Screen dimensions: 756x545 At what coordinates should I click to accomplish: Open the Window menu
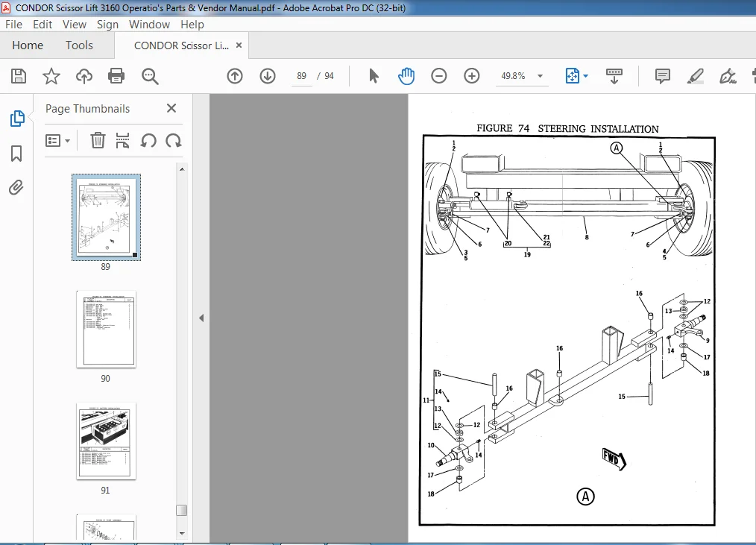tap(149, 24)
